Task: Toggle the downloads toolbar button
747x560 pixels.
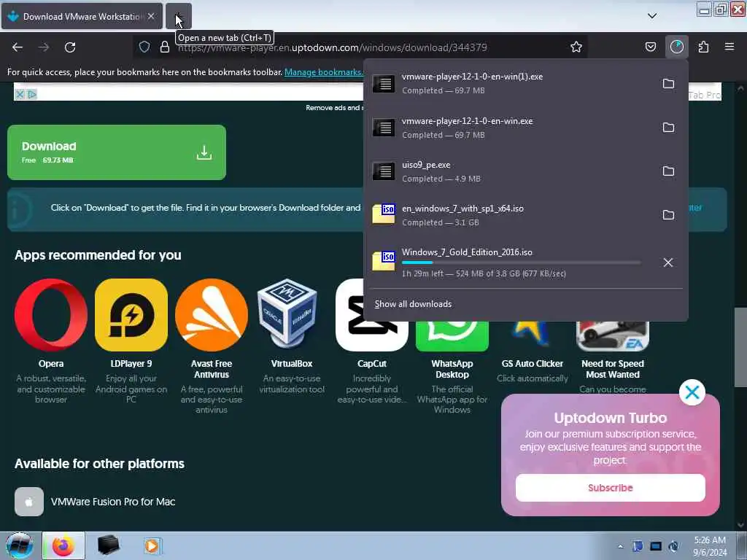Action: [676, 47]
